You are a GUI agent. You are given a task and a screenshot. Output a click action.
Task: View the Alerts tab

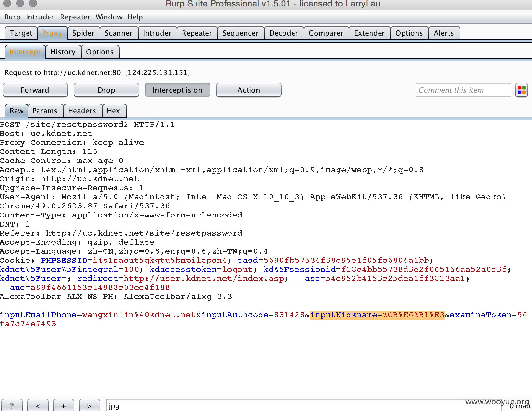click(x=444, y=33)
